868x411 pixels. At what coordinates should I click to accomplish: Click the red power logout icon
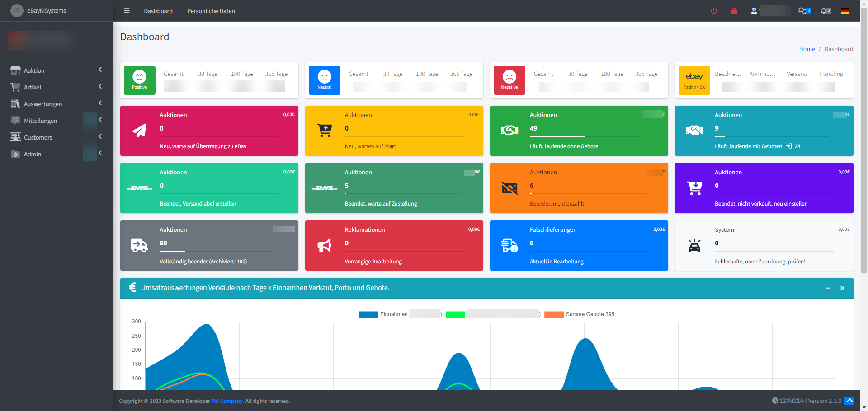coord(713,11)
